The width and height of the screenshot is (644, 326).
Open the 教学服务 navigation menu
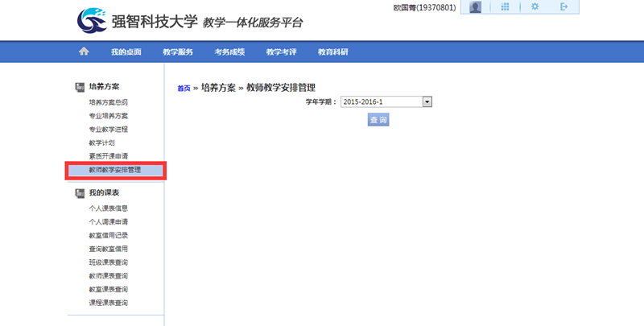click(x=178, y=52)
